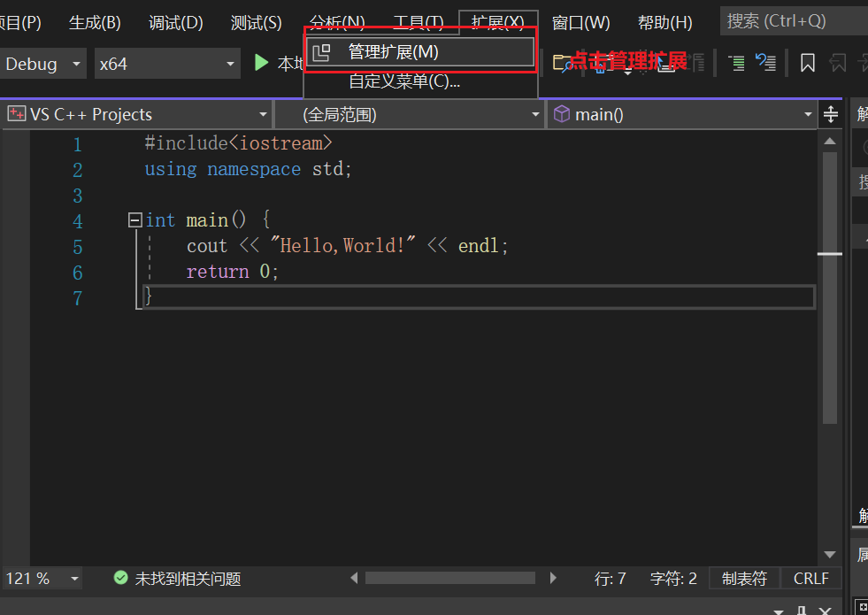Image resolution: width=868 pixels, height=615 pixels.
Task: Click the editor vertical scrollbar thumb
Action: point(830,288)
